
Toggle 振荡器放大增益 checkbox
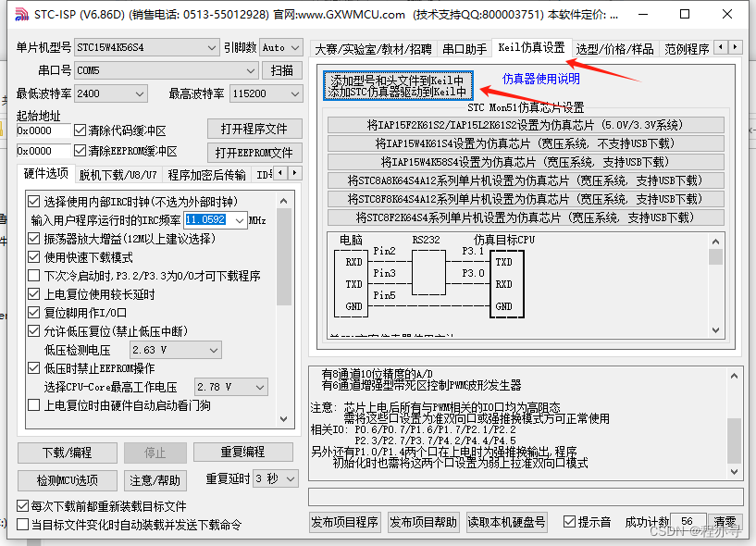33,238
